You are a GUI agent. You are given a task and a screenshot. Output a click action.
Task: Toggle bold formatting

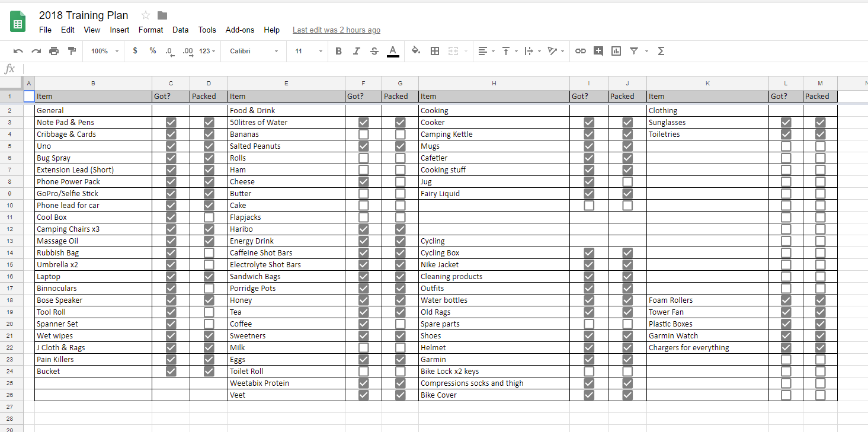pyautogui.click(x=338, y=51)
